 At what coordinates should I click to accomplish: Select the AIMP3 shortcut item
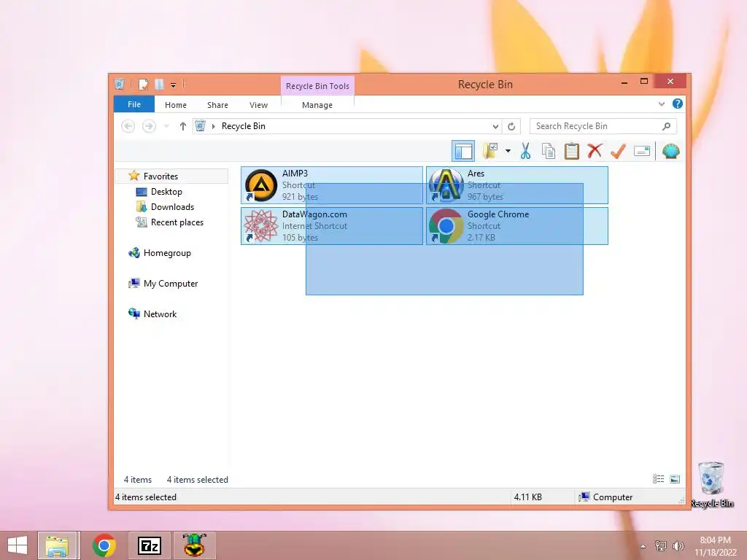332,185
